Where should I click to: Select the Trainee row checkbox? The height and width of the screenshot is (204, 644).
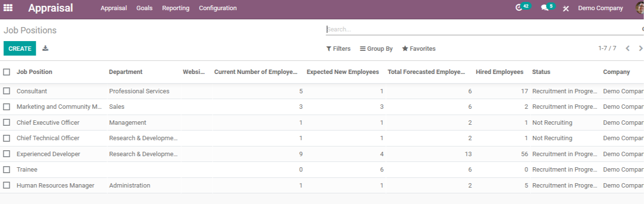[x=7, y=170]
